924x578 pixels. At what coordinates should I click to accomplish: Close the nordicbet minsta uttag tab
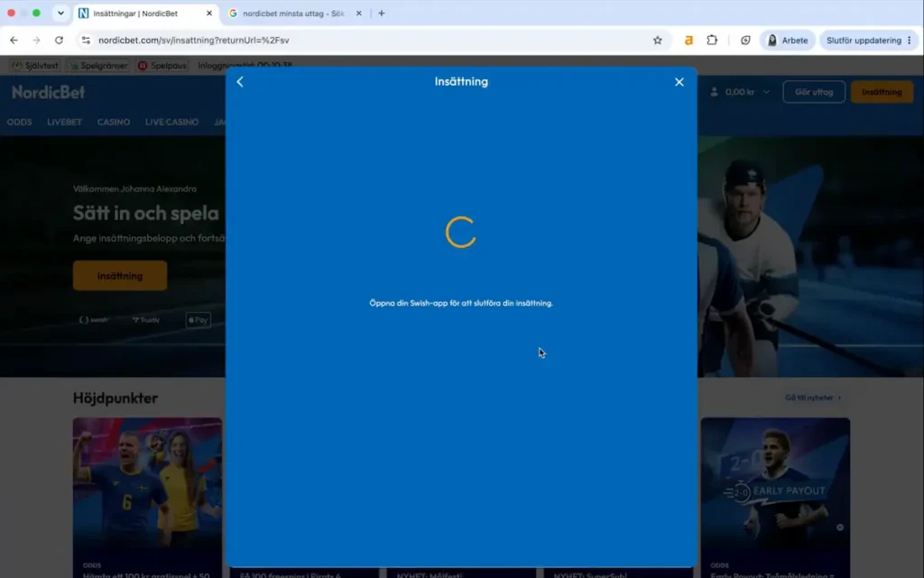coord(359,13)
